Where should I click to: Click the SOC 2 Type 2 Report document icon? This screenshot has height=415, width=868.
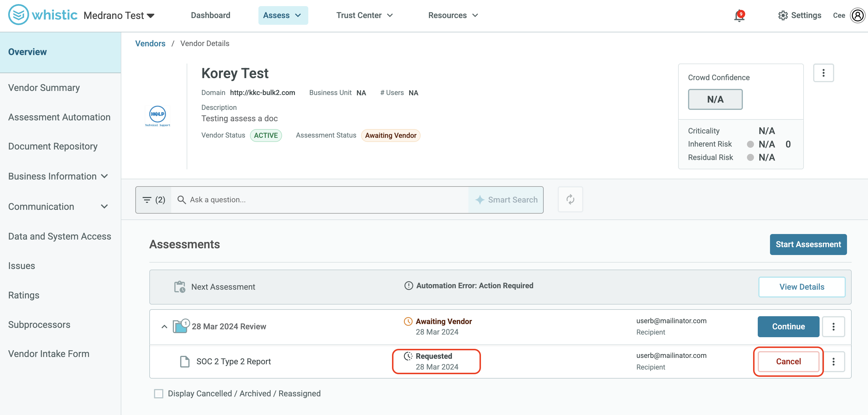click(x=185, y=361)
